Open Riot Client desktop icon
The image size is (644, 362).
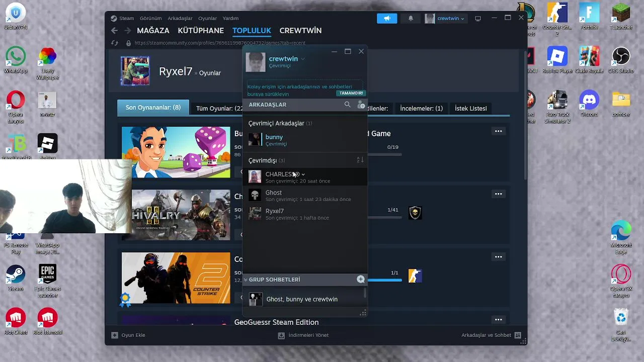[16, 321]
